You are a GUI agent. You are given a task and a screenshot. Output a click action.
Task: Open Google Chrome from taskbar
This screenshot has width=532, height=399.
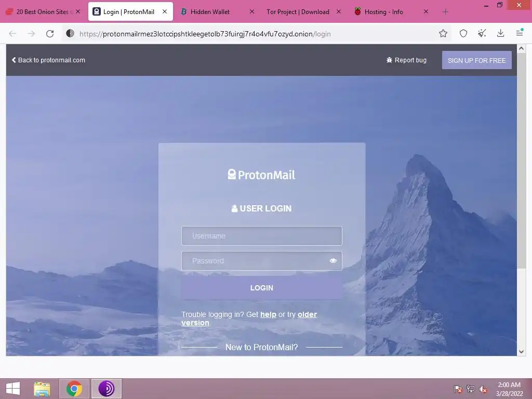point(74,389)
